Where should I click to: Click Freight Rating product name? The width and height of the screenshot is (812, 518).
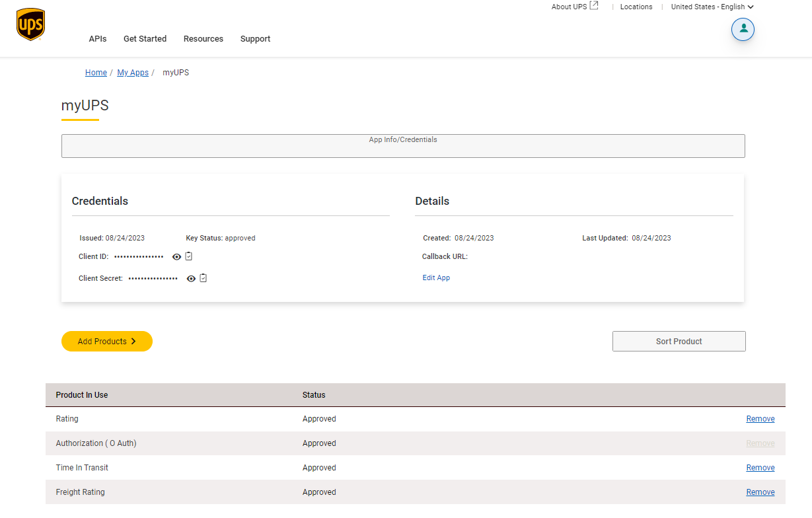tap(80, 492)
